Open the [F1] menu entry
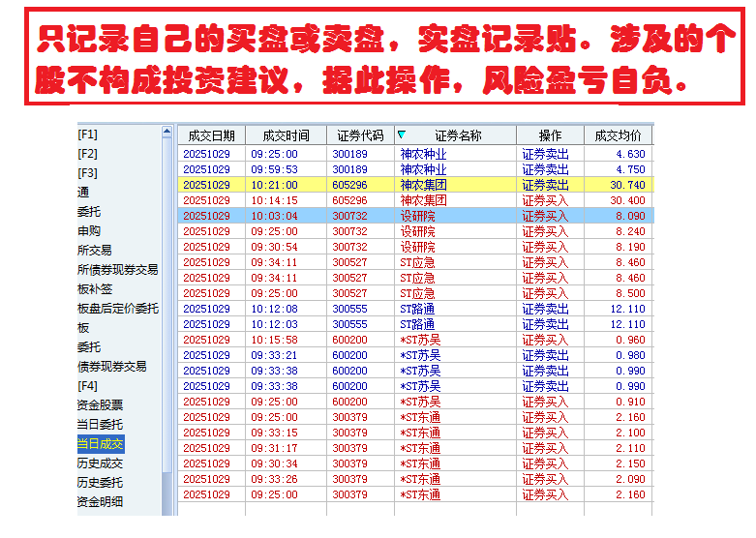 pyautogui.click(x=87, y=134)
